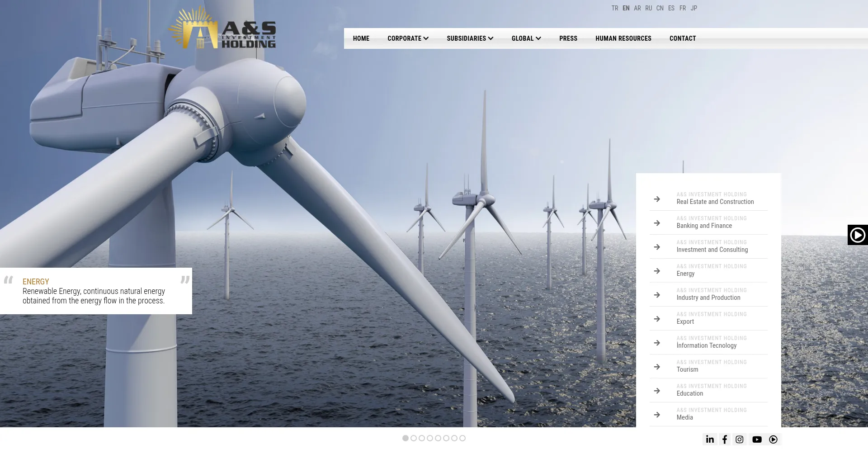Click the circular play icon beside YouTube
Image resolution: width=868 pixels, height=449 pixels.
pyautogui.click(x=774, y=440)
